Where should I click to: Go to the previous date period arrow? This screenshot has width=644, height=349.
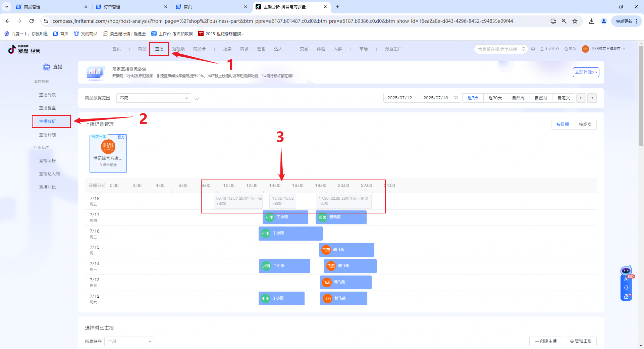pos(581,98)
